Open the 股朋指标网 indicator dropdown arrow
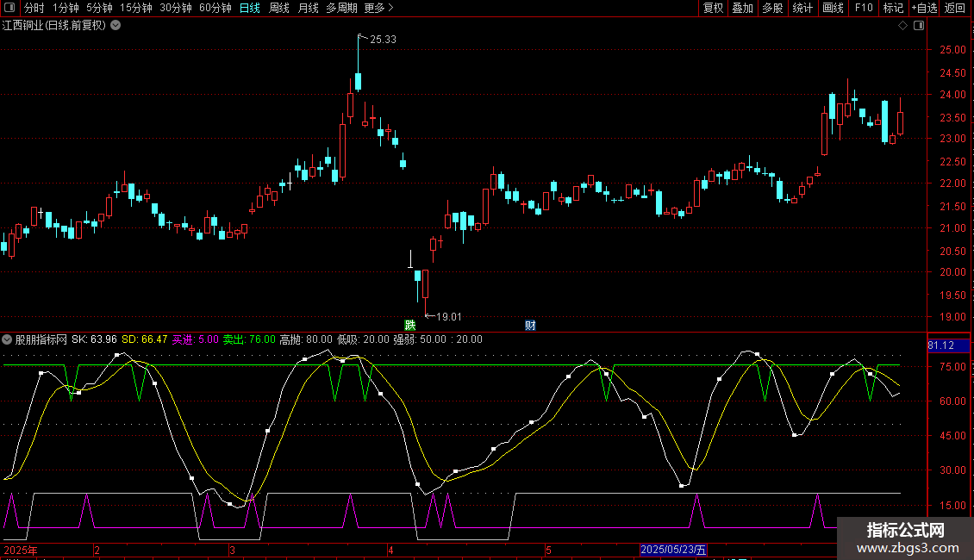This screenshot has width=974, height=560. pos(8,339)
